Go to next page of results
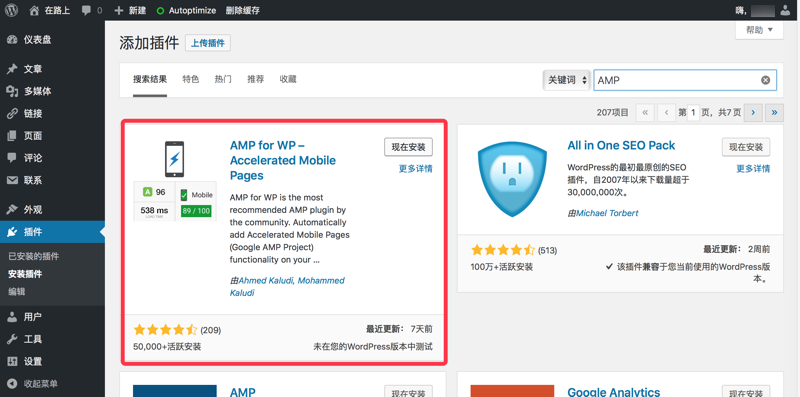The height and width of the screenshot is (397, 800). point(753,112)
